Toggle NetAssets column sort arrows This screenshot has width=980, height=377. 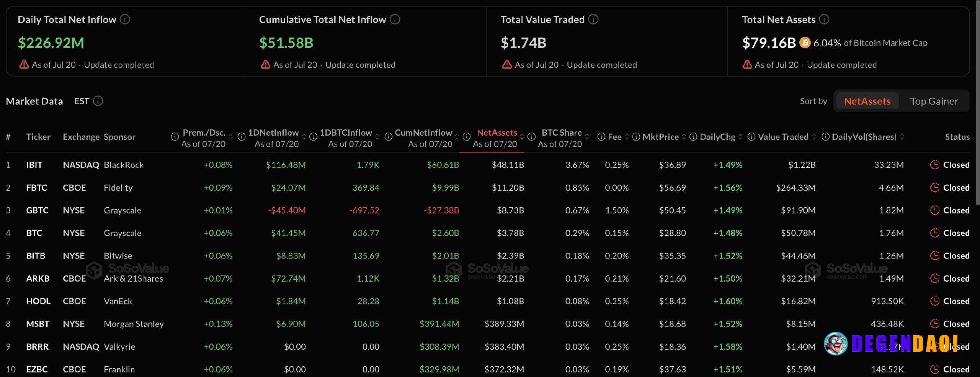pyautogui.click(x=522, y=137)
